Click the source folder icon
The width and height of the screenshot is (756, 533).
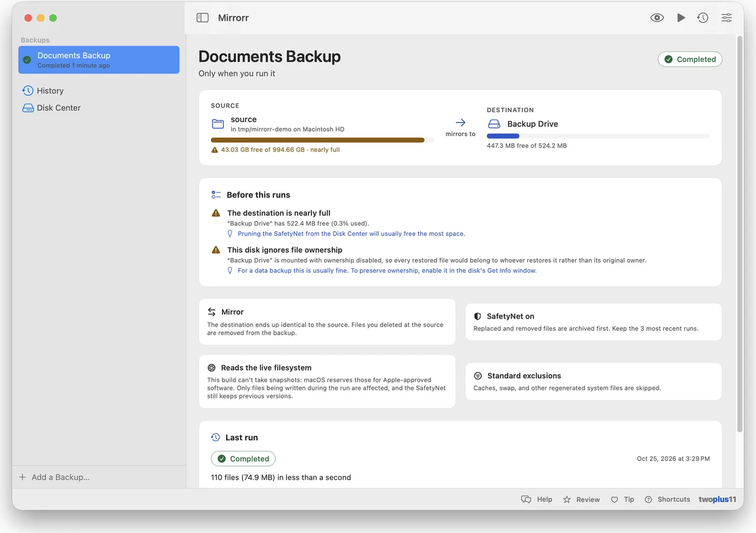tap(218, 124)
